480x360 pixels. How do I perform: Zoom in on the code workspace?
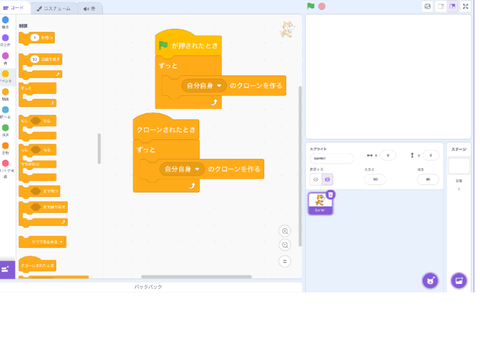click(x=285, y=231)
